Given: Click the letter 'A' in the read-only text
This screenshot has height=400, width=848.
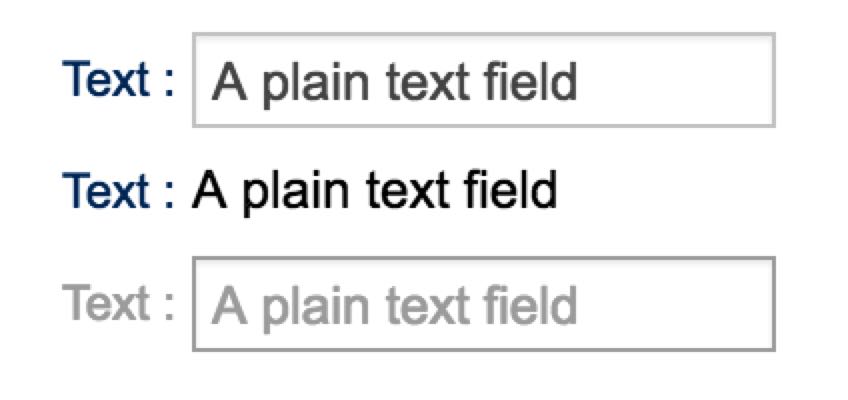Looking at the screenshot, I should [210, 190].
